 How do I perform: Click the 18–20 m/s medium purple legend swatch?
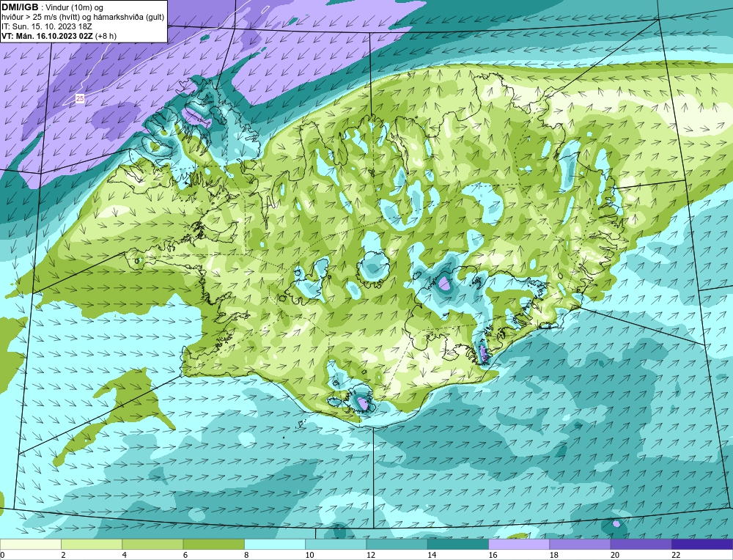click(580, 544)
